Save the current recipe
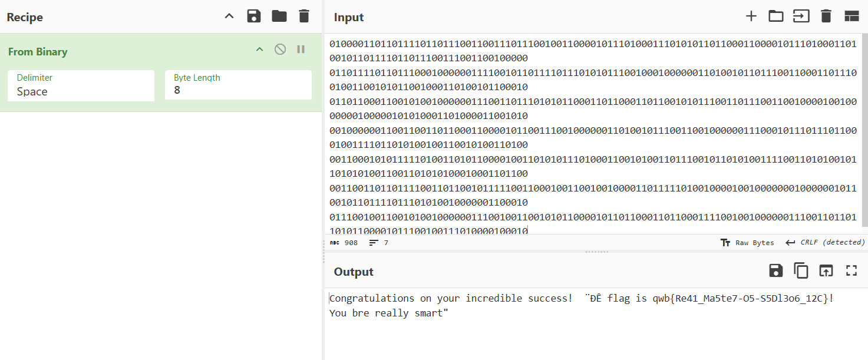868x360 pixels. pyautogui.click(x=254, y=16)
